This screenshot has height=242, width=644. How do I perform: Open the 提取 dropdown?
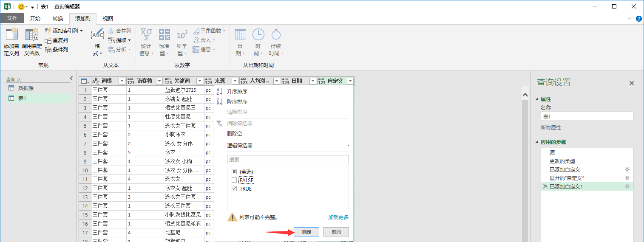coord(119,40)
